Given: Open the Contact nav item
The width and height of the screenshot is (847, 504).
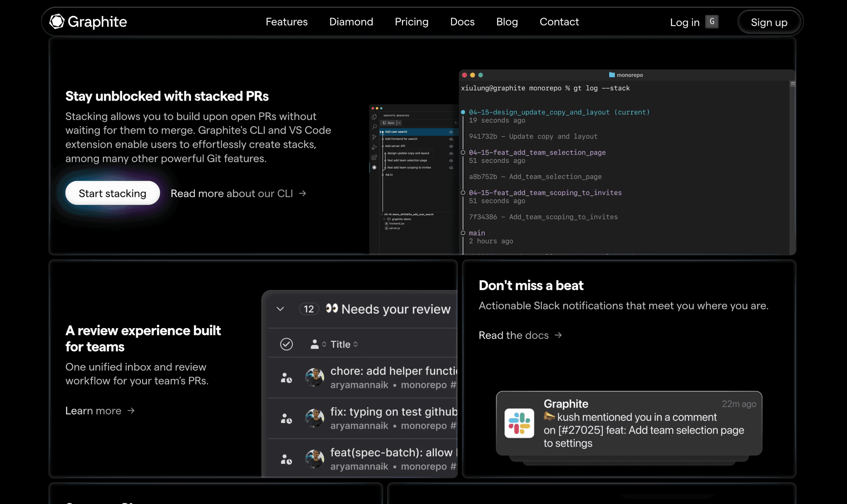Looking at the screenshot, I should point(559,22).
